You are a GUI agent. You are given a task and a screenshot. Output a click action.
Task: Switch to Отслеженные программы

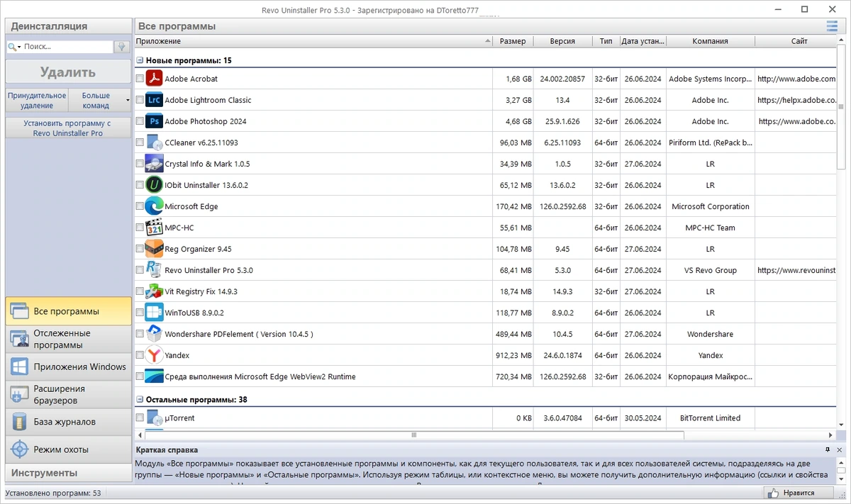click(x=68, y=339)
